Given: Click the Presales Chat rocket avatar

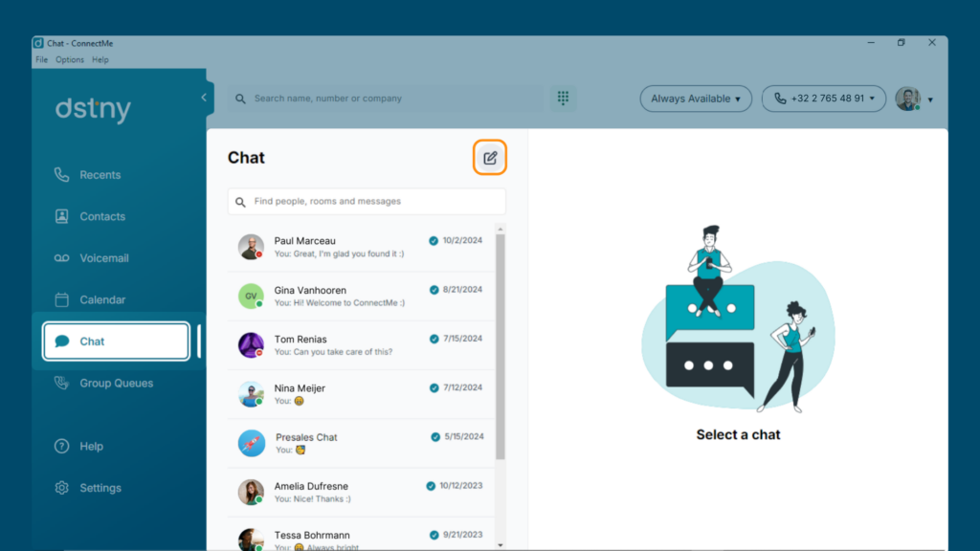Looking at the screenshot, I should point(252,443).
